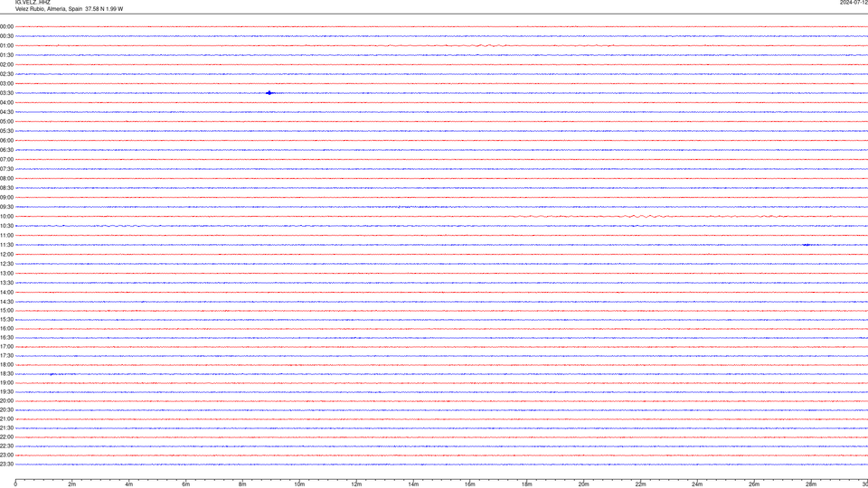Click the 21:00 trace label
The height and width of the screenshot is (488, 868).
(x=6, y=418)
